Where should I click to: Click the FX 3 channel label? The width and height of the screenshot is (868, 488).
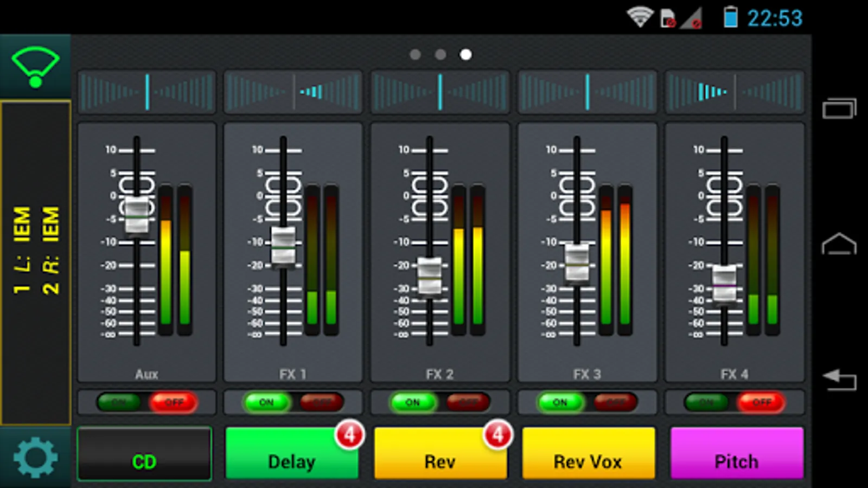[x=588, y=374]
